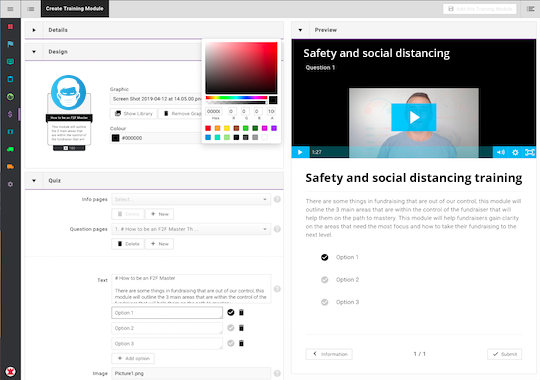Open the hamburger menu at top left

[10, 9]
